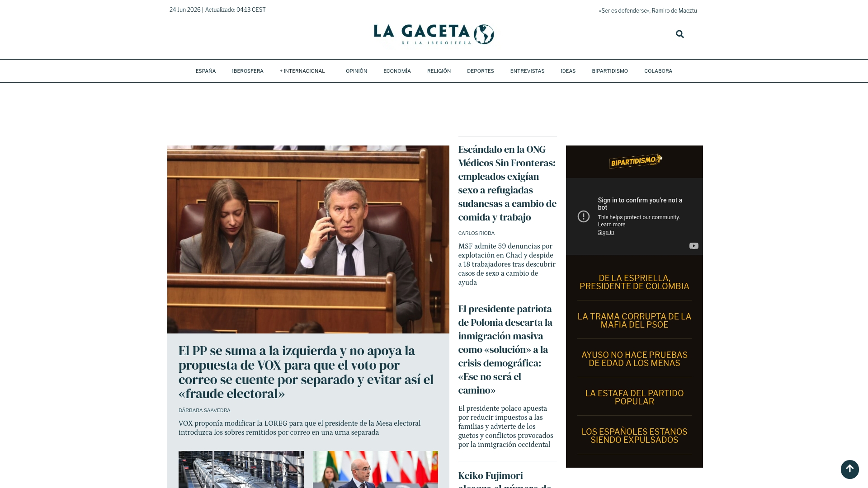
Task: Click the industrial machinery thumbnail
Action: point(241,469)
